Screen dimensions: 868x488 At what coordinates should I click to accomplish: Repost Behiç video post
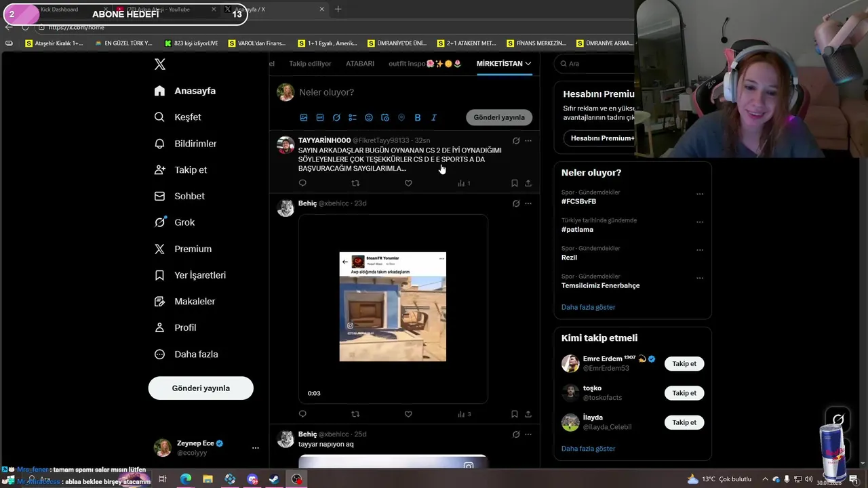click(355, 414)
